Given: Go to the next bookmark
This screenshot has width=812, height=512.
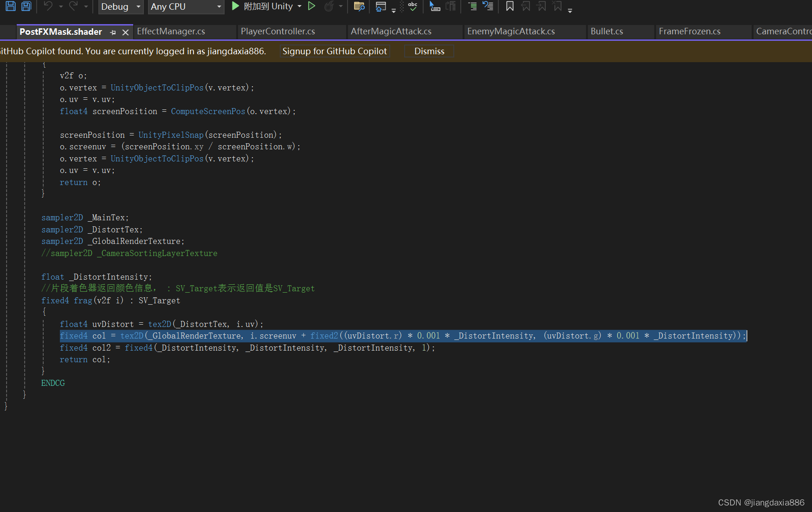Looking at the screenshot, I should (x=541, y=6).
